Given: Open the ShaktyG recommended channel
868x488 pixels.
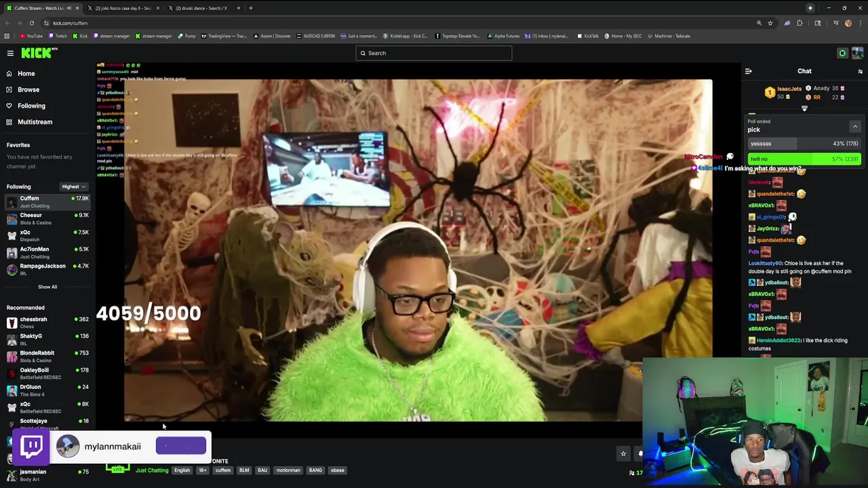Looking at the screenshot, I should [47, 340].
